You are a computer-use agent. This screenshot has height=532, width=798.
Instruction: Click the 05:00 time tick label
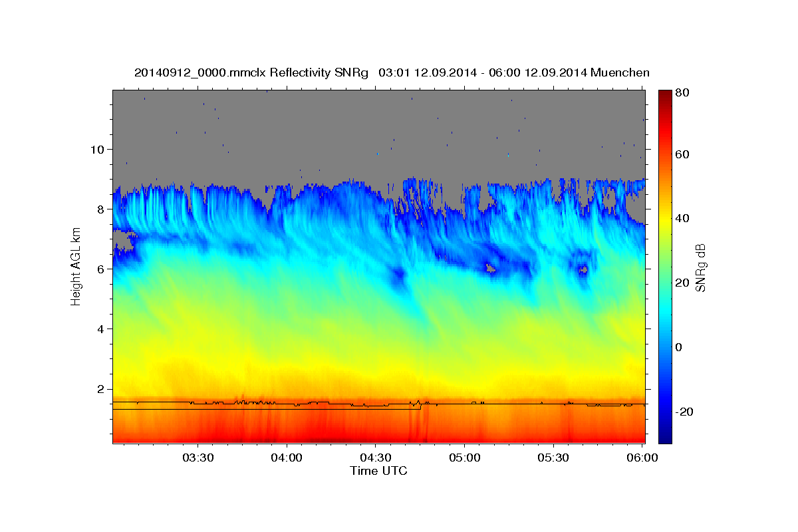(x=464, y=458)
